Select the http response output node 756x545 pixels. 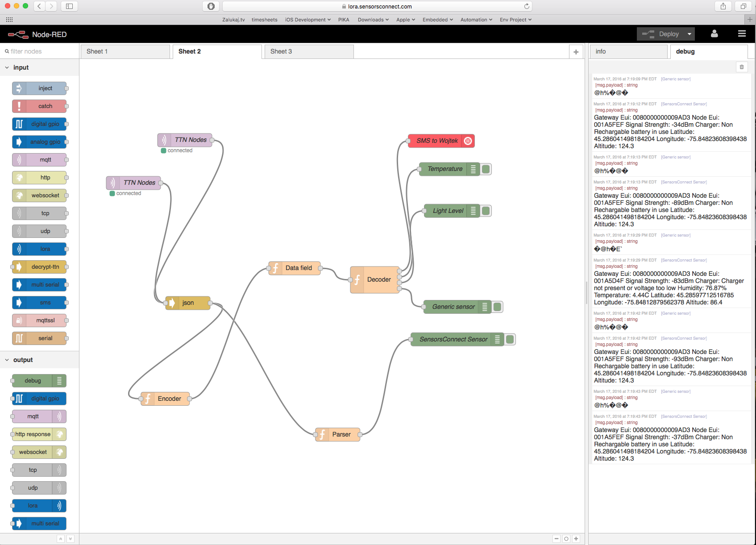point(39,434)
